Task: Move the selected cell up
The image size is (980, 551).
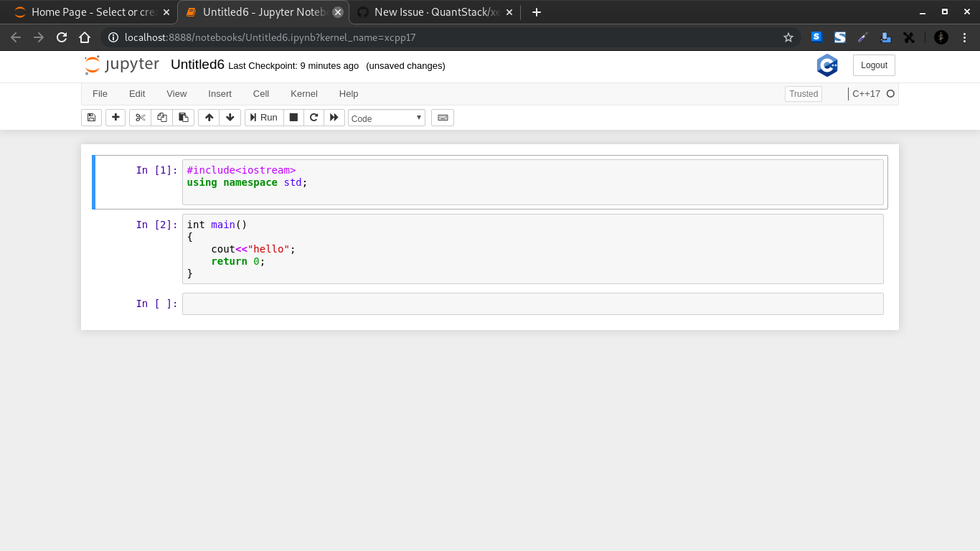Action: pos(209,117)
